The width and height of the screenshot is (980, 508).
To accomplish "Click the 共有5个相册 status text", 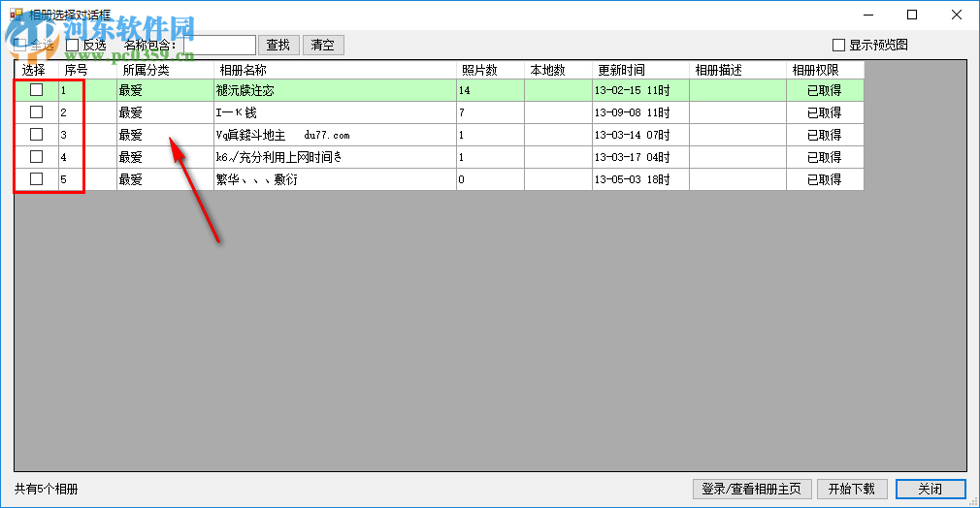I will 47,489.
